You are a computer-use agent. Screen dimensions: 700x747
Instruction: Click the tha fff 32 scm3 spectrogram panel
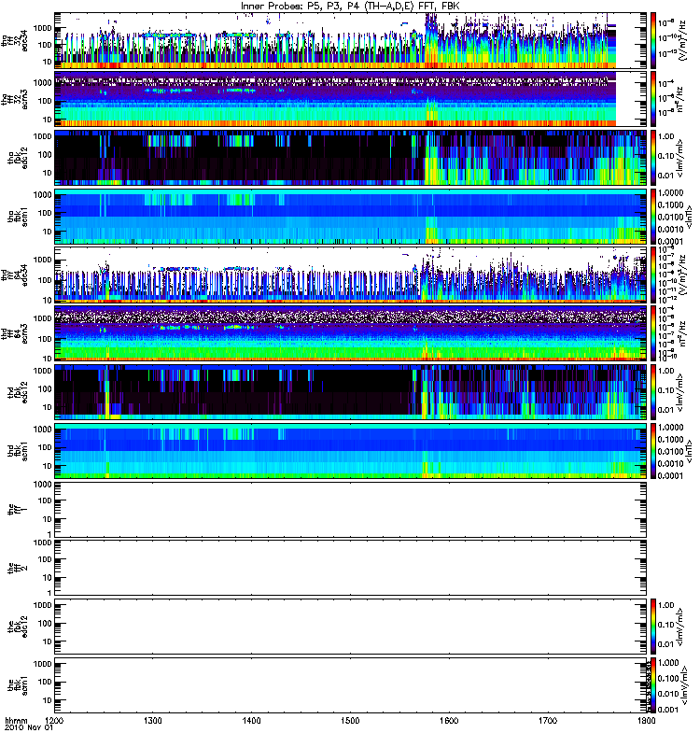[x=350, y=99]
